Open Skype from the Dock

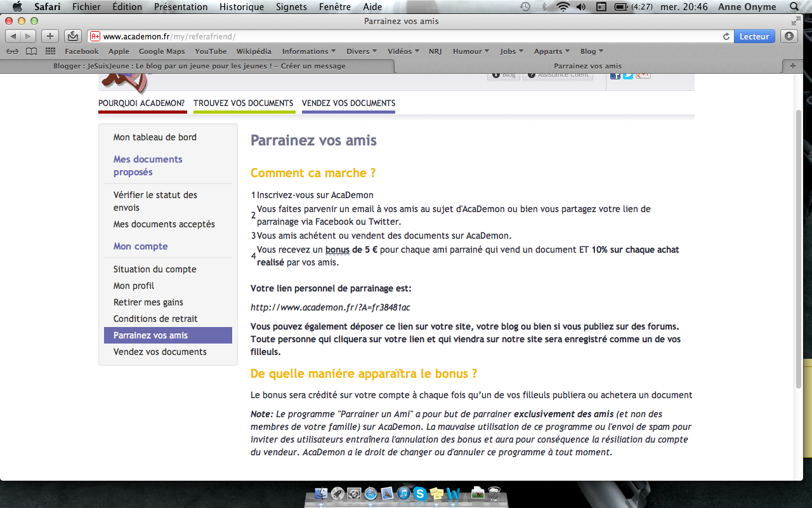coord(421,494)
